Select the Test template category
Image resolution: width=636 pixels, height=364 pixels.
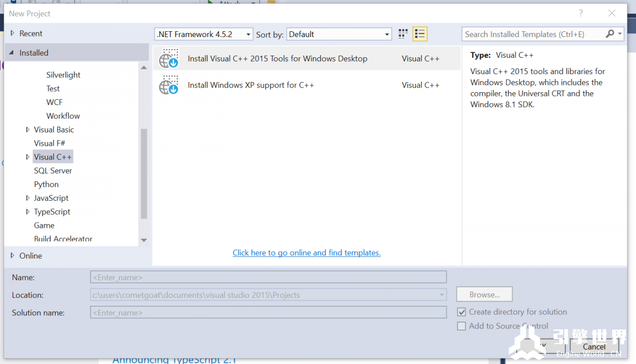[x=53, y=88]
